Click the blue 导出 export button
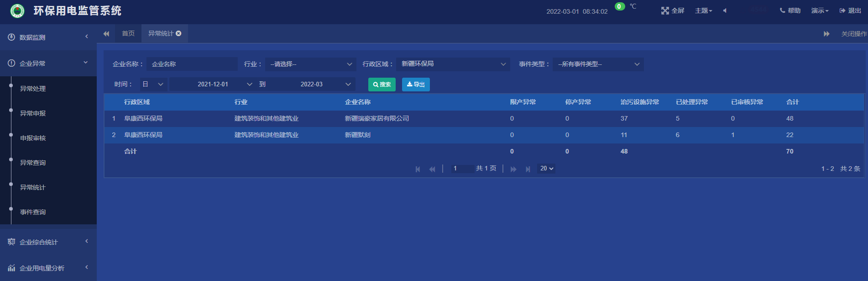The image size is (868, 281). [x=415, y=85]
